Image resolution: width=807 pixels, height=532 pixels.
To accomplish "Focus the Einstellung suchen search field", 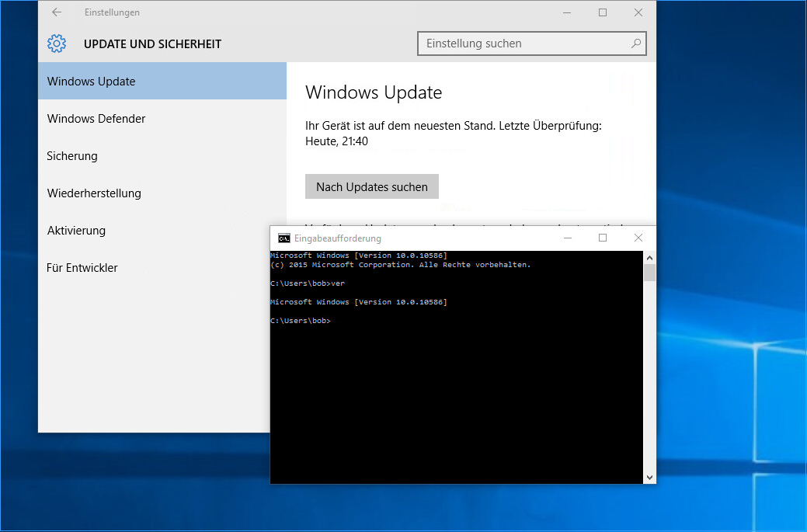I will coord(531,43).
